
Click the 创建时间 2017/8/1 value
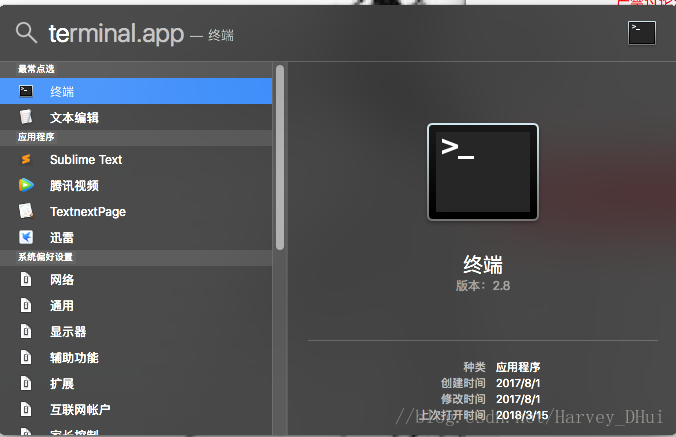518,383
